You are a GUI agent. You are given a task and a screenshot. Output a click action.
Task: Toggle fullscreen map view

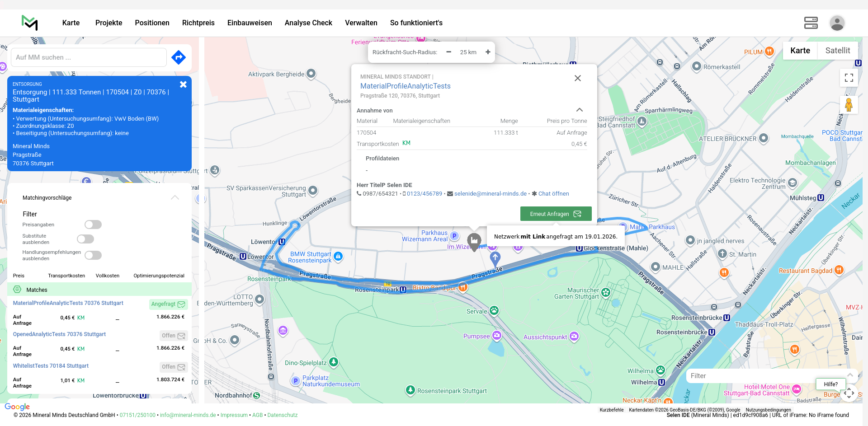coord(849,78)
